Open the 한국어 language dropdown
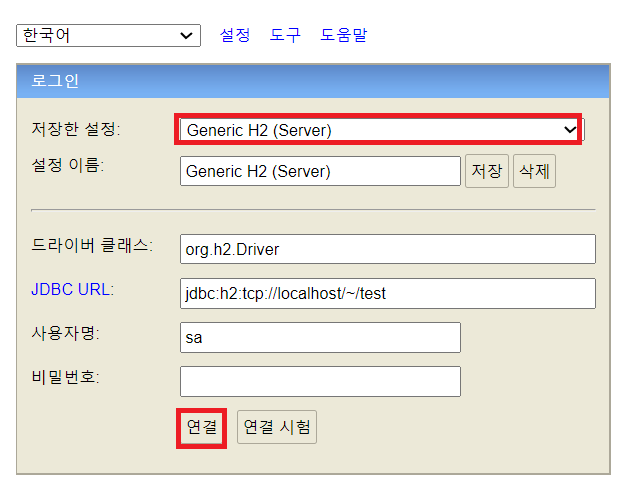The width and height of the screenshot is (635, 492). click(x=108, y=35)
